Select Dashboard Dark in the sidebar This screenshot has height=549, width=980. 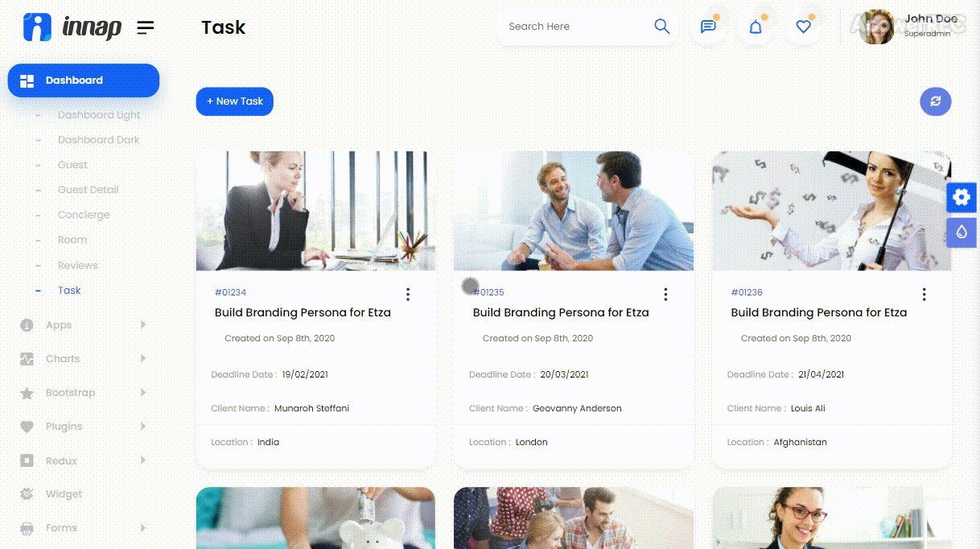point(98,140)
